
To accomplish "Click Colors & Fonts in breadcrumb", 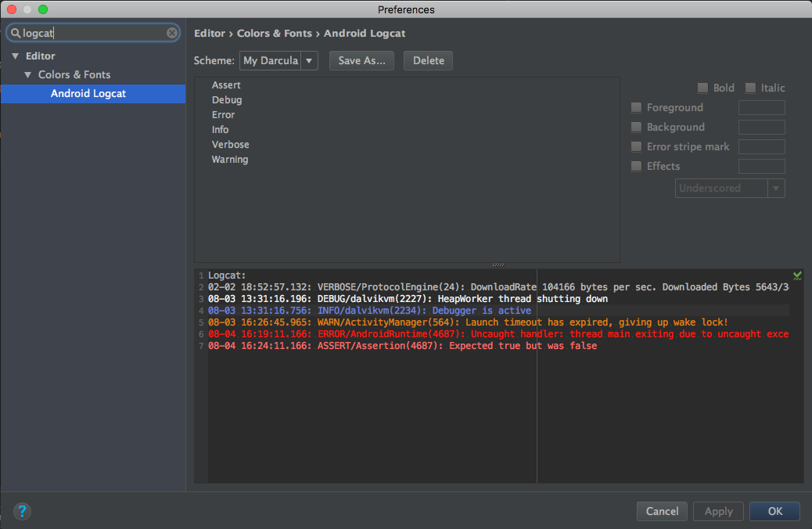I will click(x=275, y=34).
